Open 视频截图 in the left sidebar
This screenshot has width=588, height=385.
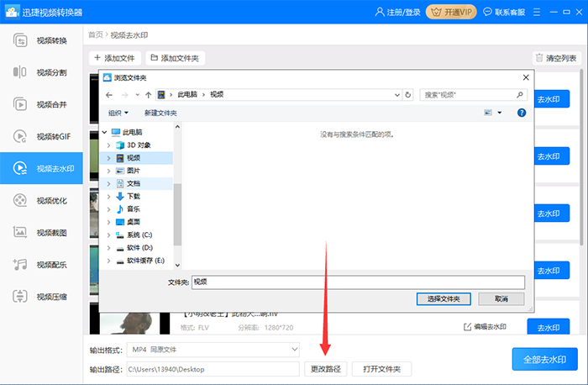tap(41, 233)
